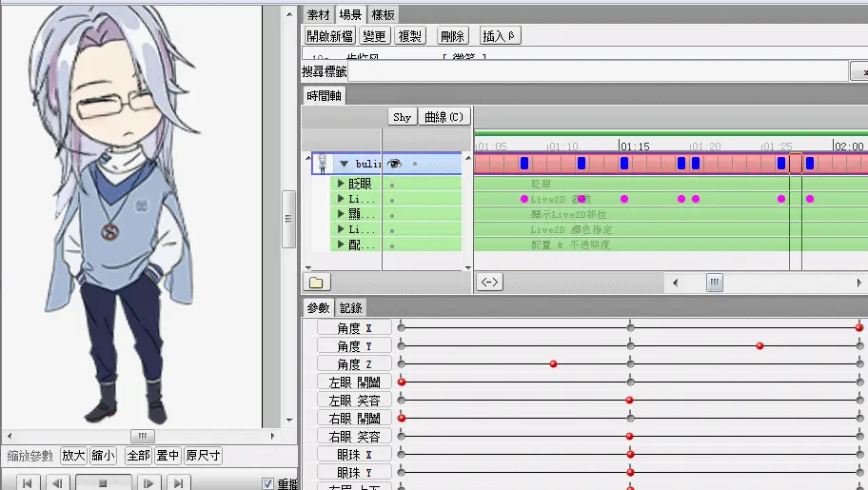The width and height of the screenshot is (868, 490).
Task: Toggle the 重複 repeat checkbox
Action: tap(268, 483)
